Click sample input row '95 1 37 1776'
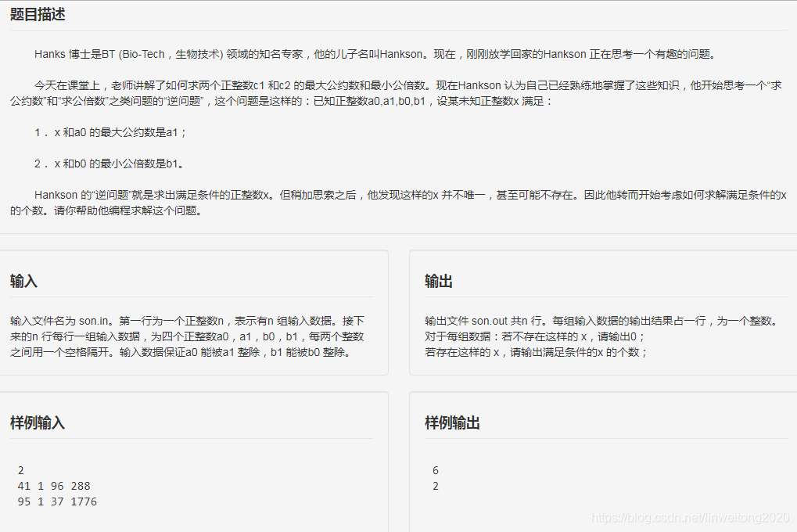 pyautogui.click(x=57, y=501)
